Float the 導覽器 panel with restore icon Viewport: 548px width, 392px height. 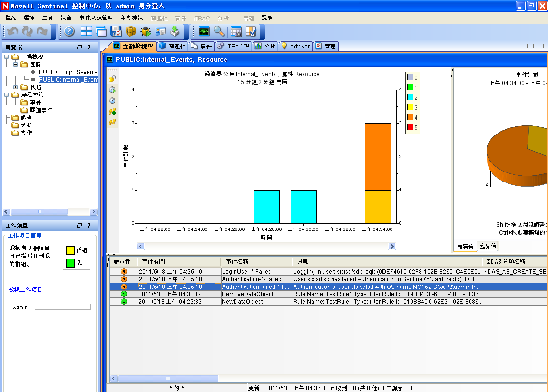(x=79, y=47)
